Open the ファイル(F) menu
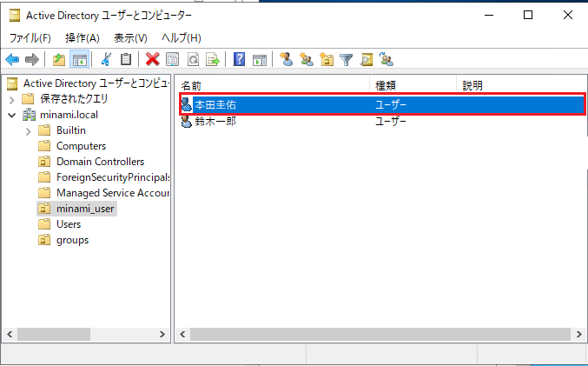588x366 pixels. (30, 38)
